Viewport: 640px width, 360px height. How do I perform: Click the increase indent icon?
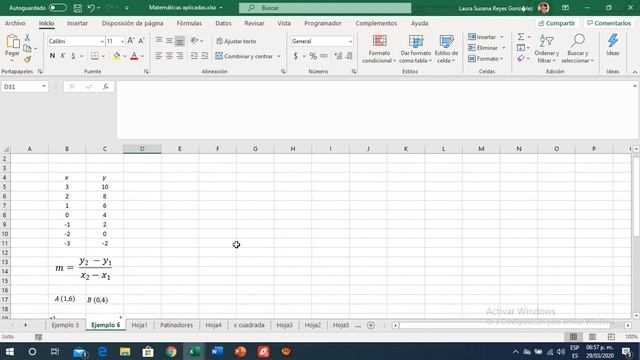pos(204,56)
